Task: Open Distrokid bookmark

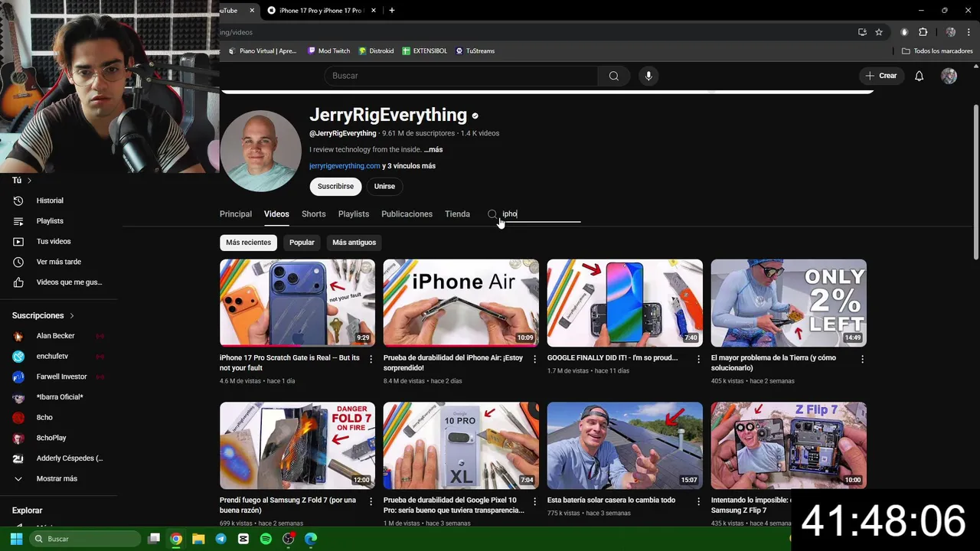Action: 376,51
